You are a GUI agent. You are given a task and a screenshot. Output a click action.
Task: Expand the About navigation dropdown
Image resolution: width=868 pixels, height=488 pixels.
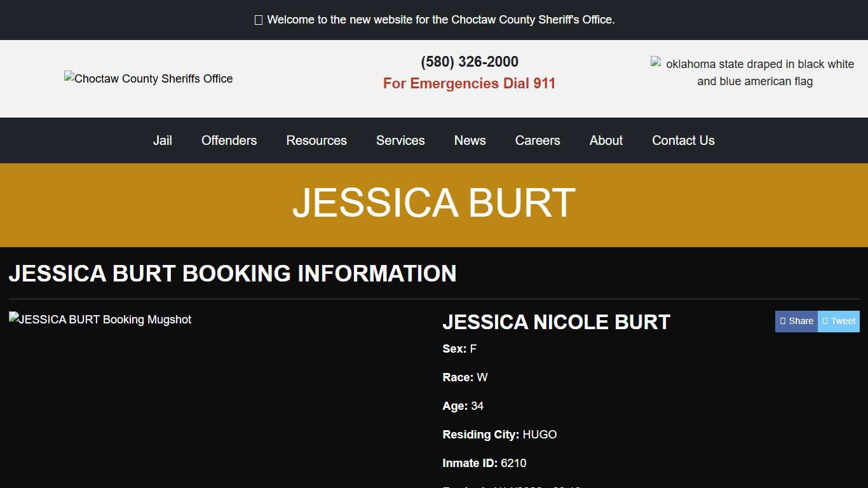point(606,140)
